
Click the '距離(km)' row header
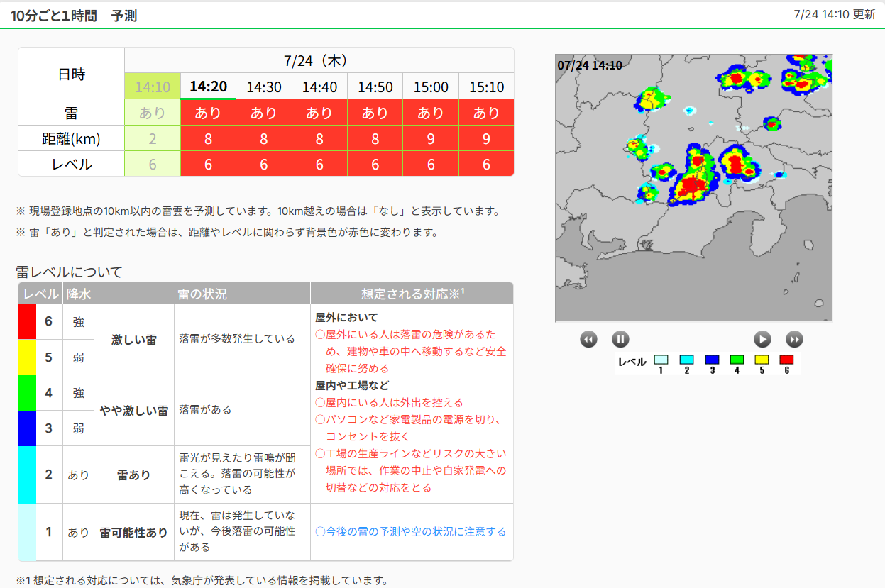(71, 139)
